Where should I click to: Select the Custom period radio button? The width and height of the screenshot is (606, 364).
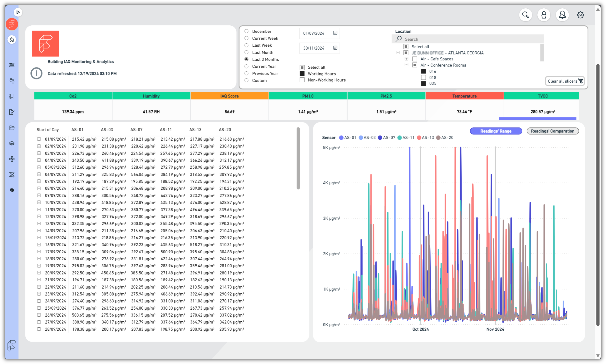coord(246,80)
